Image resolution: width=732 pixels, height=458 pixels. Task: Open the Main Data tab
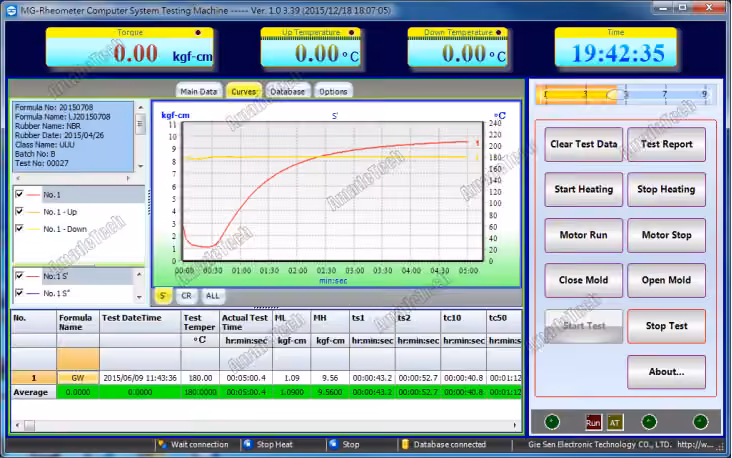(198, 91)
